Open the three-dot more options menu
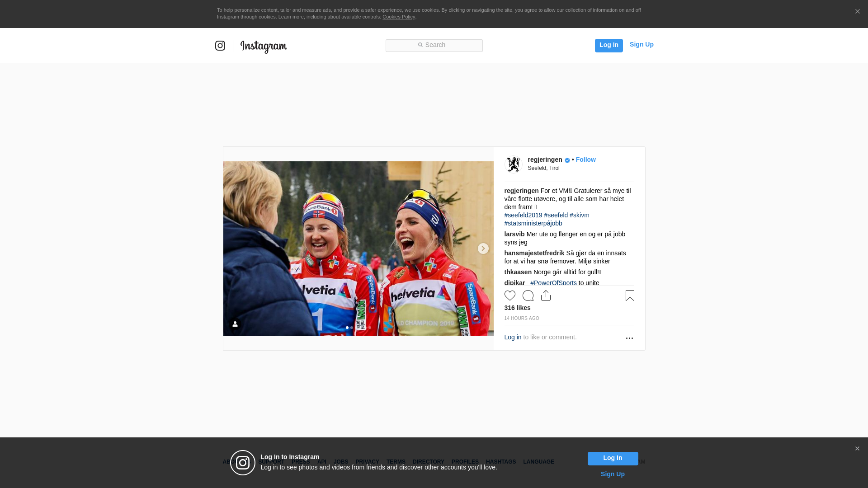The image size is (868, 488). click(x=629, y=338)
